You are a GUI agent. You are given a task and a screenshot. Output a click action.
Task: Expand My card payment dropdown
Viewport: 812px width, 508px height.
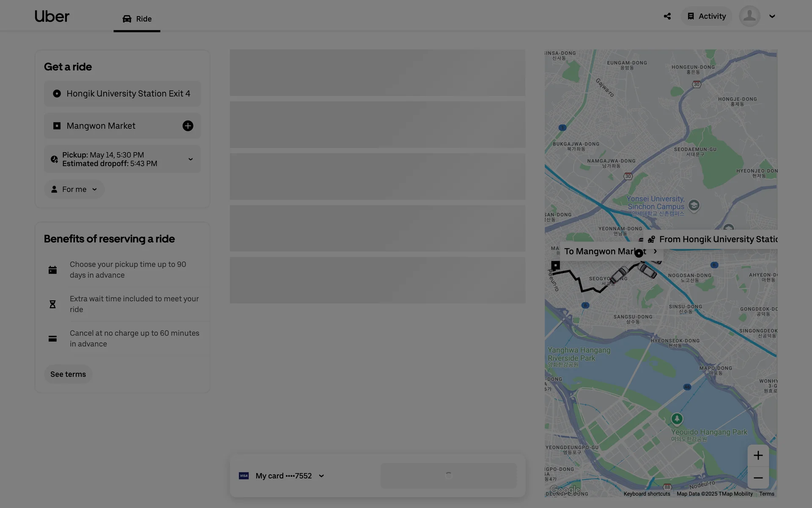click(321, 476)
